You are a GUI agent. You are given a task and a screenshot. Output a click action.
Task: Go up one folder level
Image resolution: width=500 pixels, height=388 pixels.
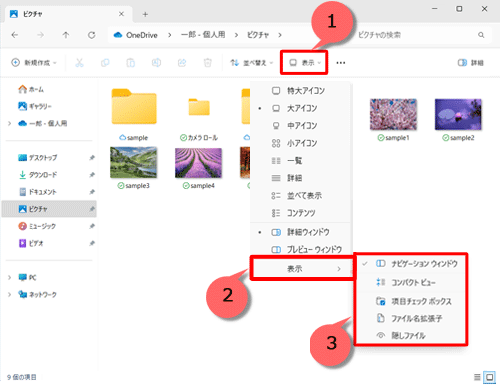point(66,35)
